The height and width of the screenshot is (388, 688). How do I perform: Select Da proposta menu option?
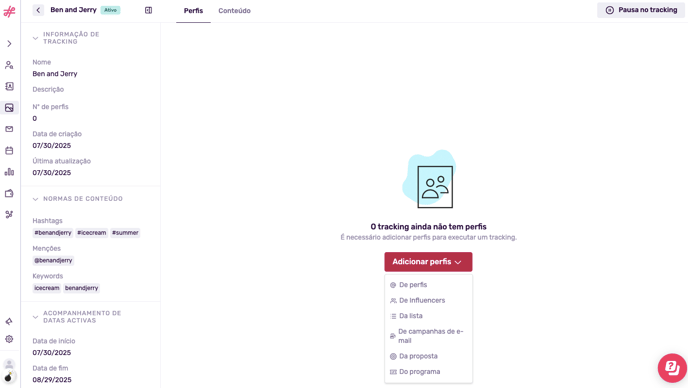428,356
